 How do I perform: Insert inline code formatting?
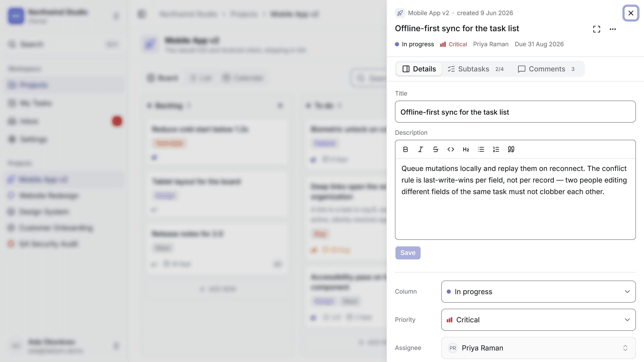tap(451, 149)
